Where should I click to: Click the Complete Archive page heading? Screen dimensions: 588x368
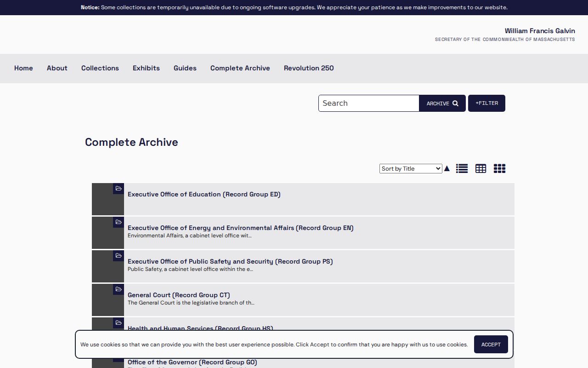[x=131, y=142]
